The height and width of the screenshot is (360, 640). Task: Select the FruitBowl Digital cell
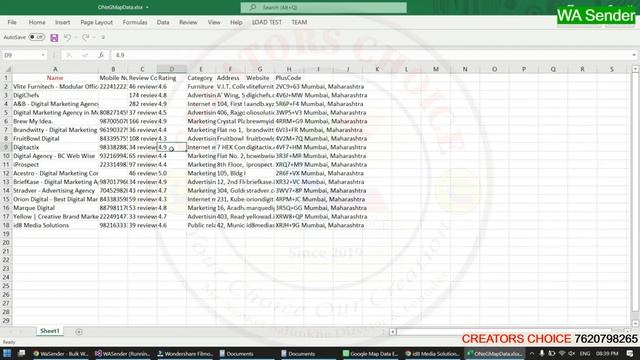coord(55,138)
